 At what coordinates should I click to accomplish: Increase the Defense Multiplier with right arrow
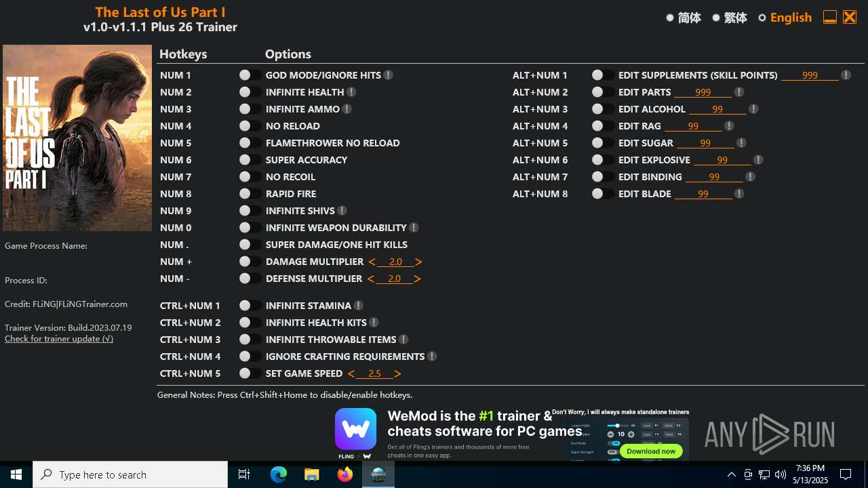pos(417,279)
